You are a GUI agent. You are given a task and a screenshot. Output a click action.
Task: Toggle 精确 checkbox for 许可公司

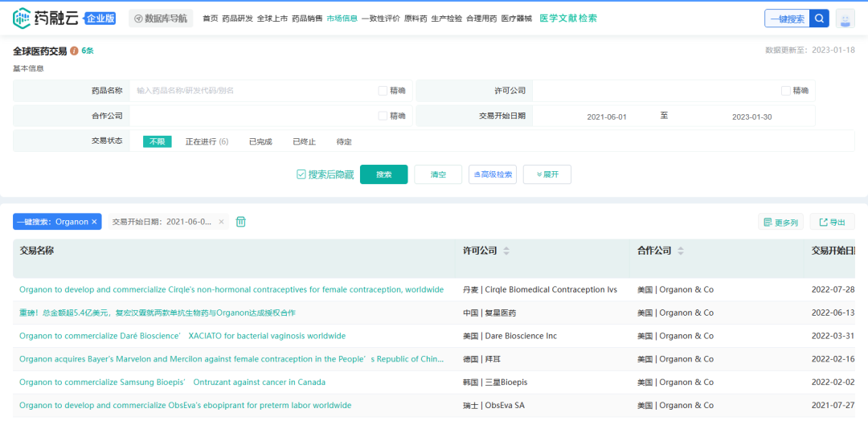click(785, 91)
